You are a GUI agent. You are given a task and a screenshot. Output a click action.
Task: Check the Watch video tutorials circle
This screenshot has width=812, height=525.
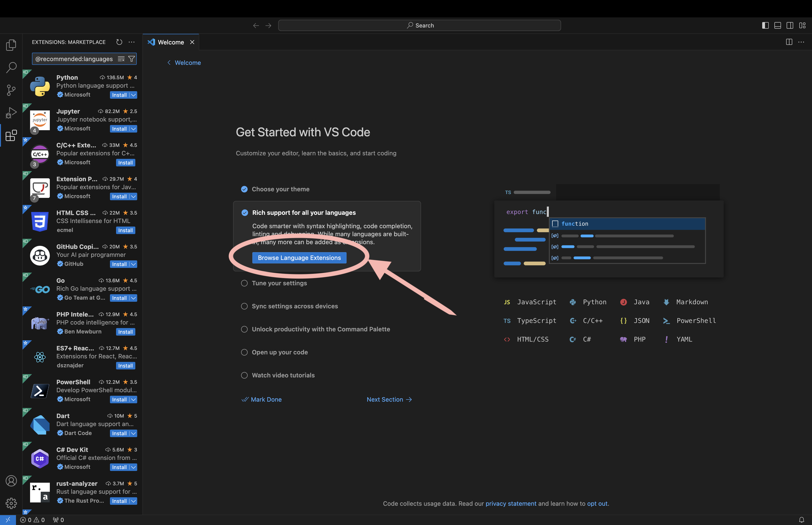(x=244, y=375)
